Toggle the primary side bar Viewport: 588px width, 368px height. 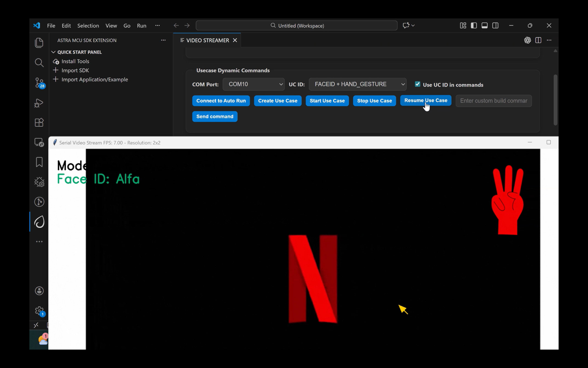point(474,26)
